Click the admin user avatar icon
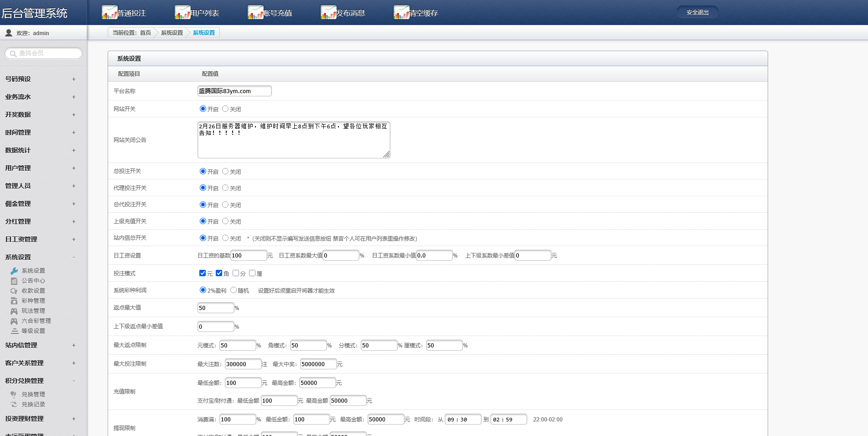 click(9, 33)
